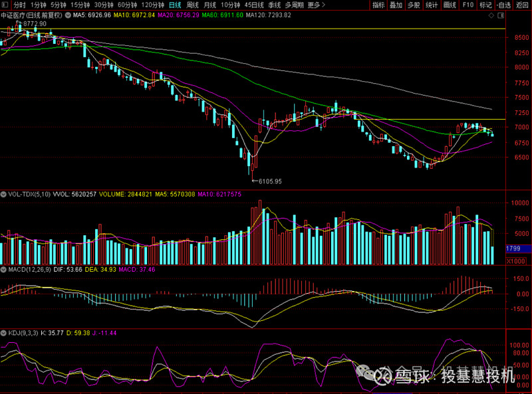
Task: Click the MA60: 6911.60 label
Action: (222, 15)
